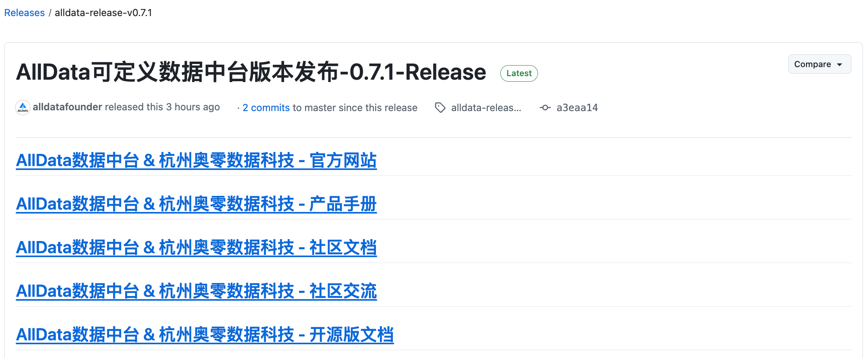
Task: Click the "released this 3 hours ago" text
Action: [162, 107]
